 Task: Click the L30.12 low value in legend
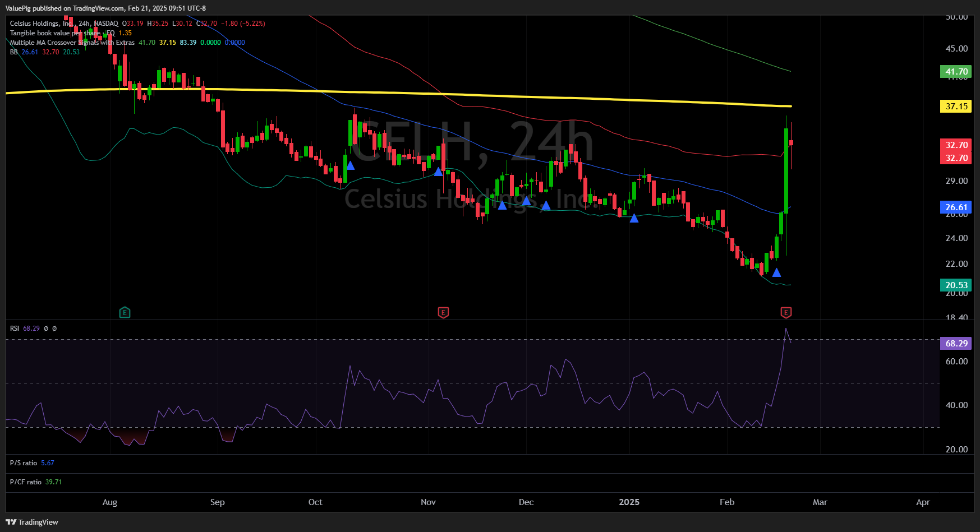pyautogui.click(x=182, y=24)
